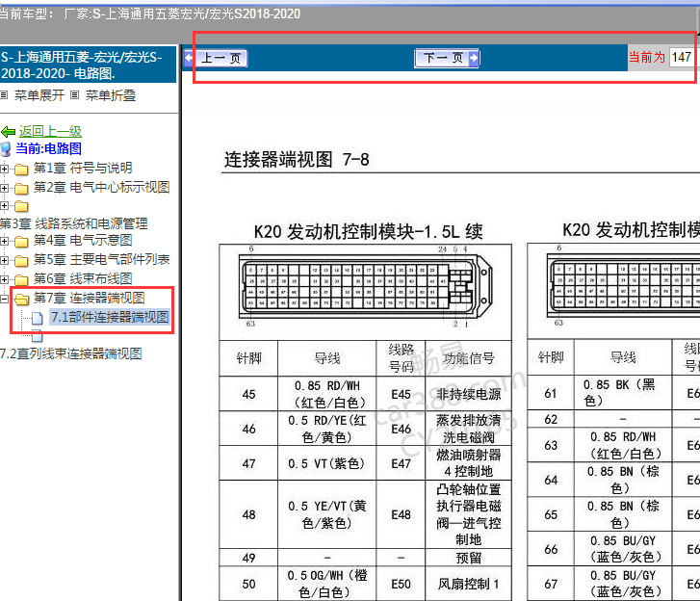Click folder icon of 第4章
This screenshot has width=700, height=601.
coord(21,242)
